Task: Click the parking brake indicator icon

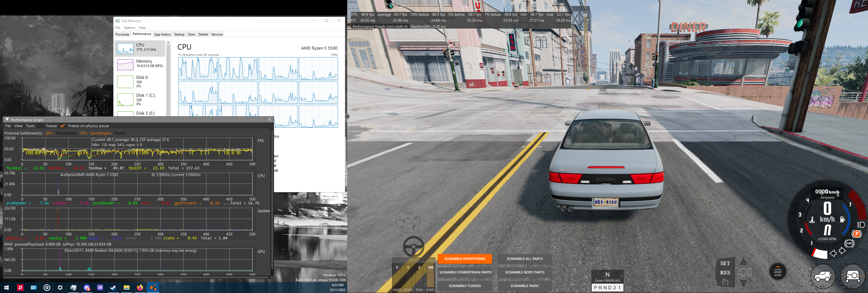Action: pyautogui.click(x=857, y=234)
